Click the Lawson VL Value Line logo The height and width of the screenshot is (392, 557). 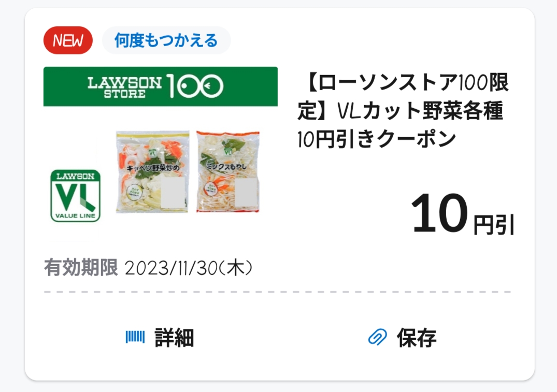[x=76, y=195]
